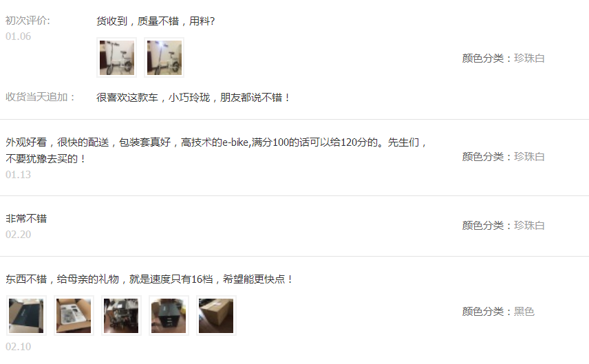Open assembled bike photo in last review
The width and height of the screenshot is (589, 364).
tap(121, 316)
